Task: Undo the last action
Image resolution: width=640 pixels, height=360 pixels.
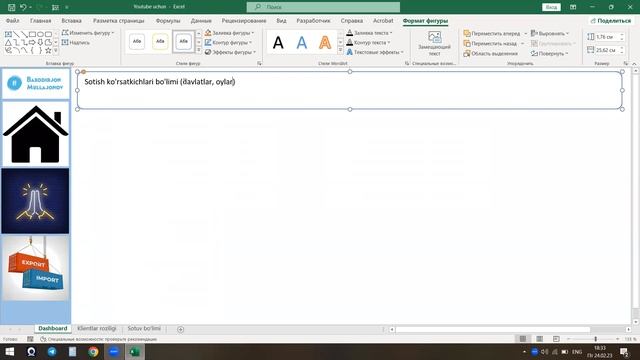Action: [x=23, y=7]
